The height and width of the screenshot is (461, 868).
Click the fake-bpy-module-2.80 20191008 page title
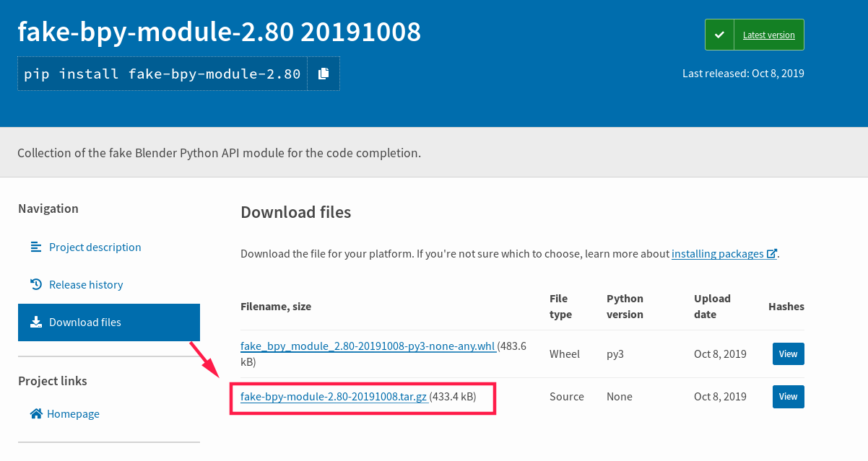pos(220,32)
